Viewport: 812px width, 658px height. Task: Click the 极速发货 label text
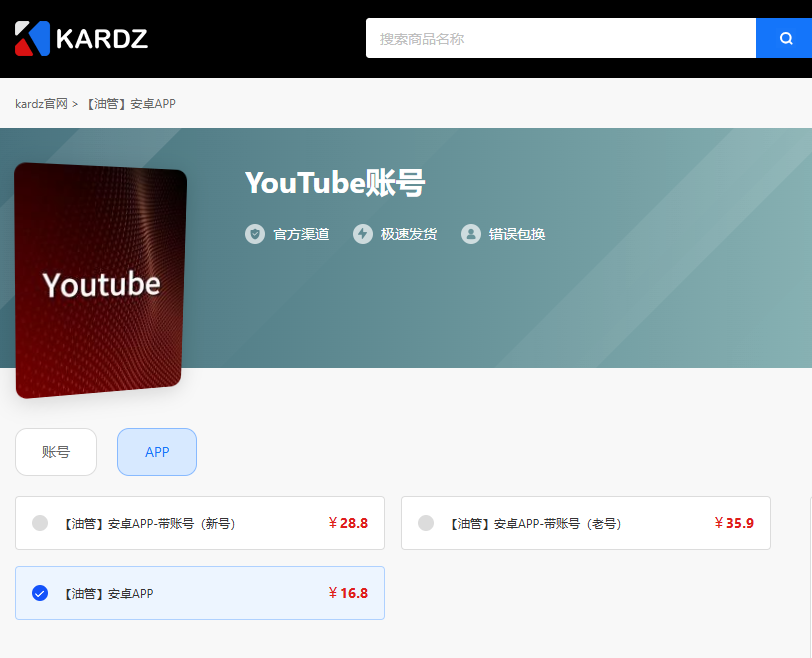point(409,234)
